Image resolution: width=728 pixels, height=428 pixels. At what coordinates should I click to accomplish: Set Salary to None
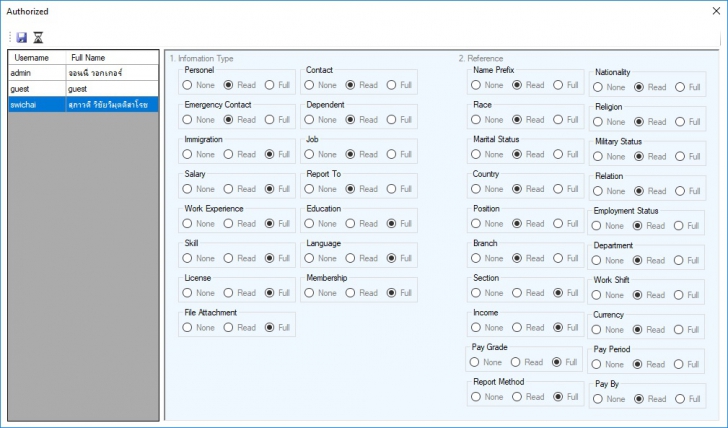click(199, 189)
